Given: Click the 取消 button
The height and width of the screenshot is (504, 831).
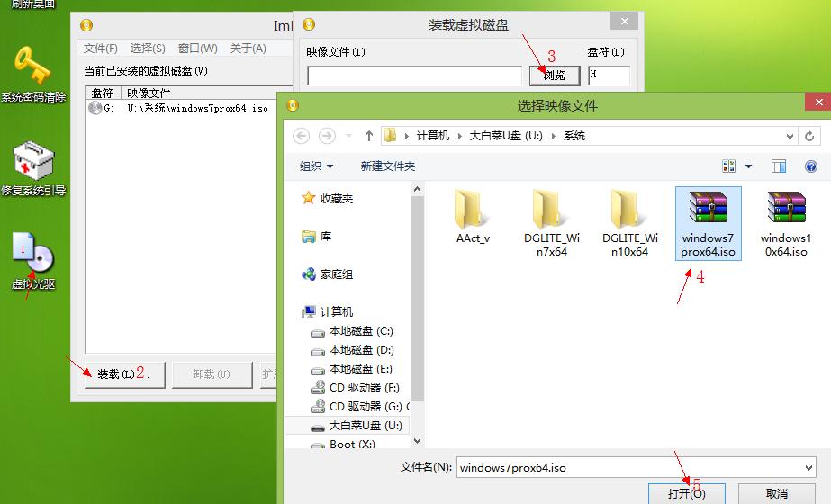Looking at the screenshot, I should [776, 493].
